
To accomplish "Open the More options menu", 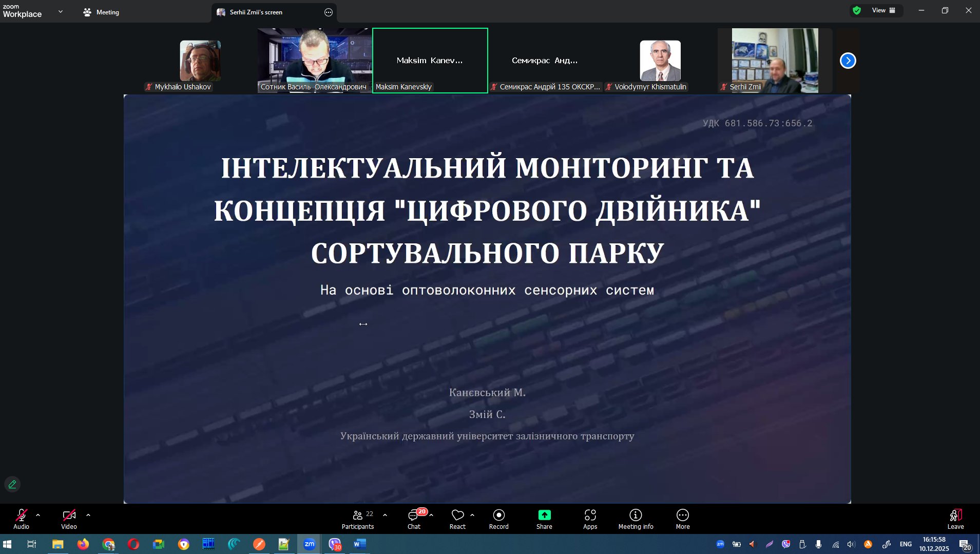I will pos(682,519).
